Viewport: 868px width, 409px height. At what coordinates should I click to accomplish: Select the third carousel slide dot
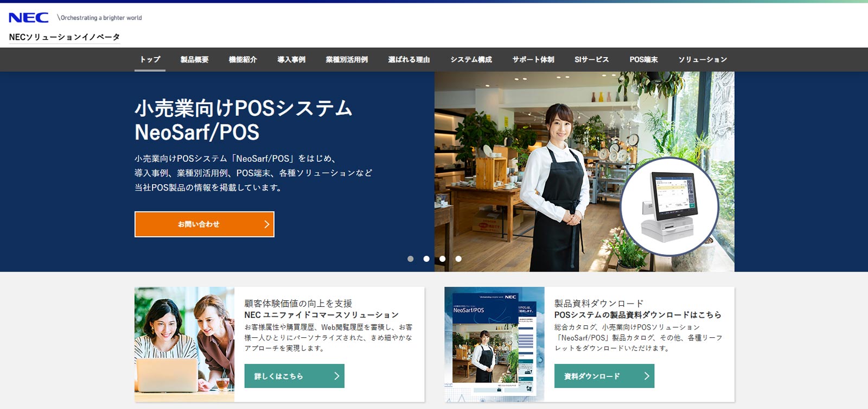click(x=443, y=259)
